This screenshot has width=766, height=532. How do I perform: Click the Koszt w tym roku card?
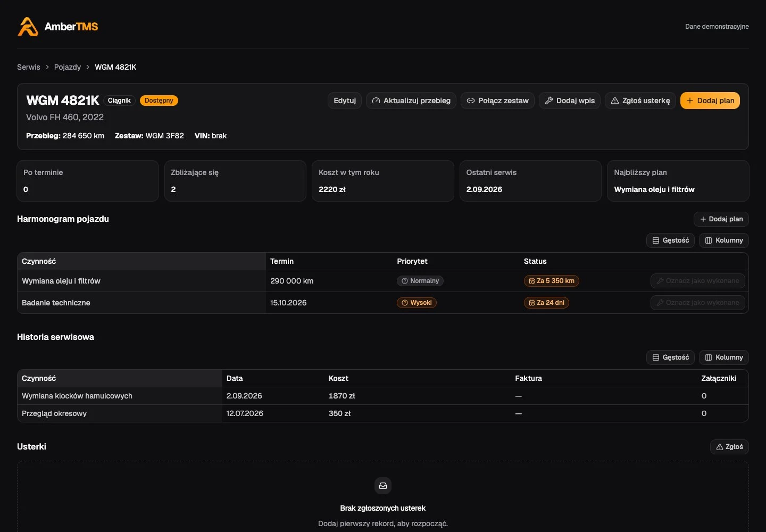[383, 181]
